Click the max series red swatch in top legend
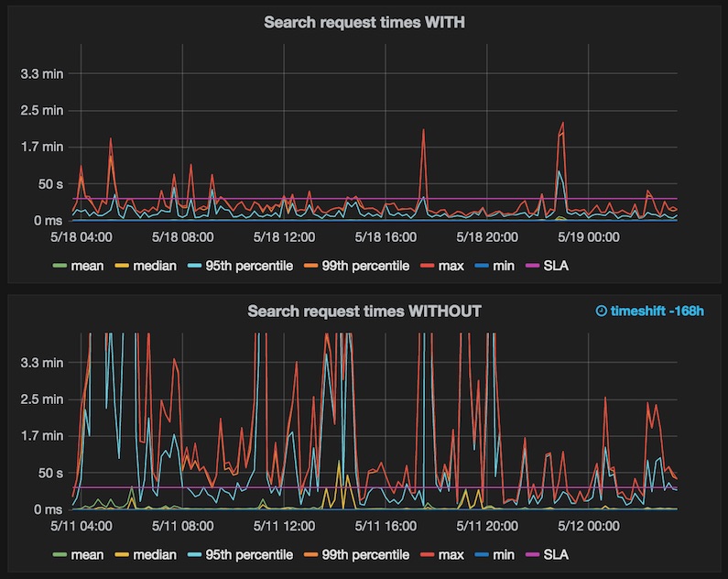The image size is (728, 579). [427, 266]
